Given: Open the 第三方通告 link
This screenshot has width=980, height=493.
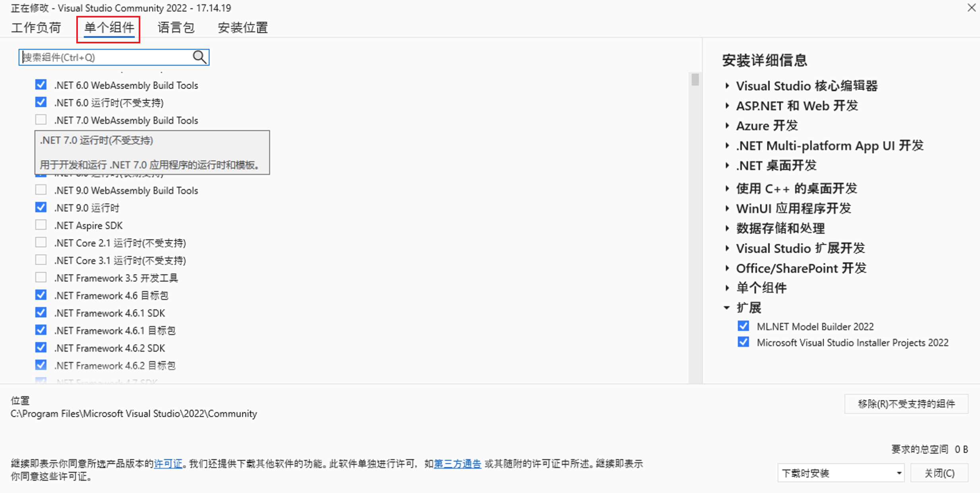Looking at the screenshot, I should (x=457, y=464).
